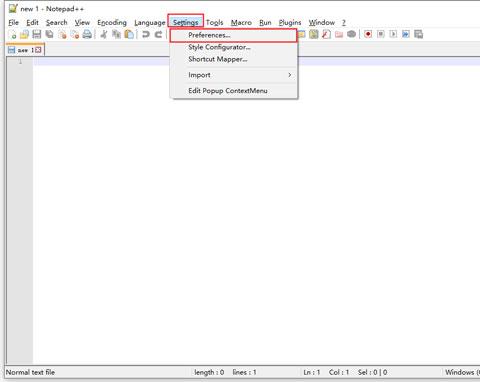The width and height of the screenshot is (480, 382).
Task: Click 'length : 0' status bar entry
Action: coord(209,372)
